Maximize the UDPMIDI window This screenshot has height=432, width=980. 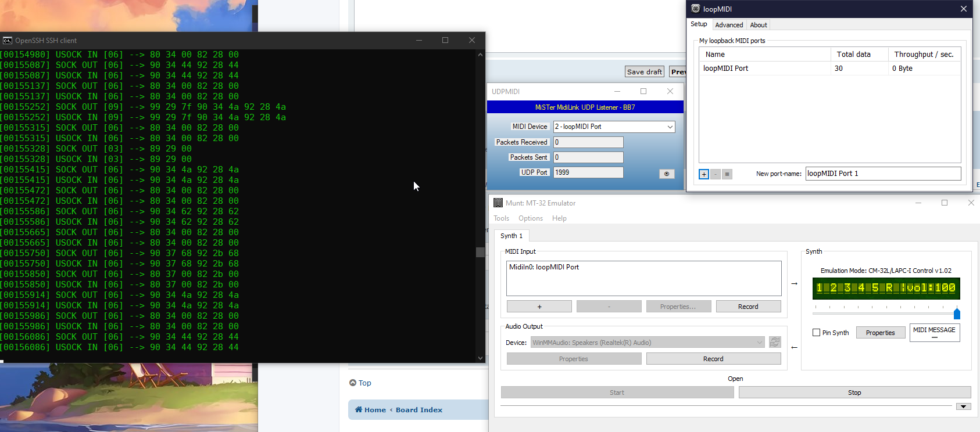tap(643, 91)
